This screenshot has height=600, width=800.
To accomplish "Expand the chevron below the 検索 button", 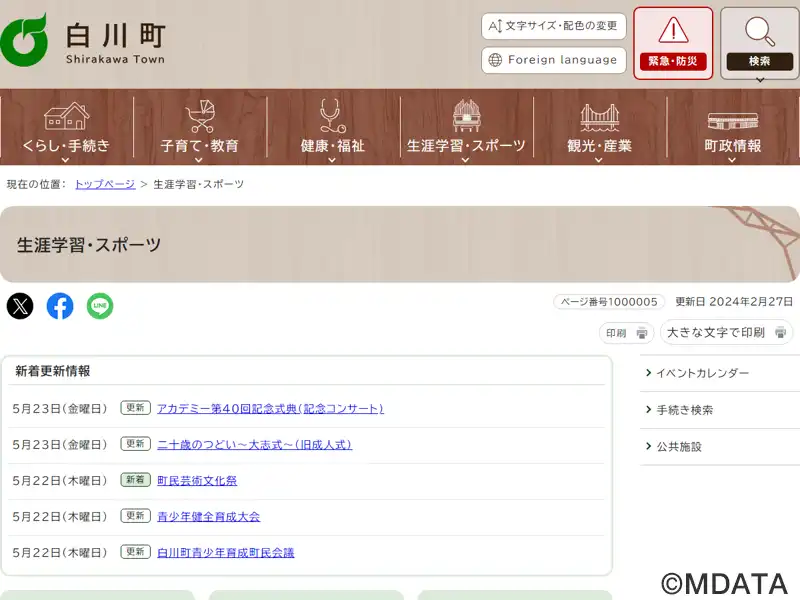I will pos(760,80).
